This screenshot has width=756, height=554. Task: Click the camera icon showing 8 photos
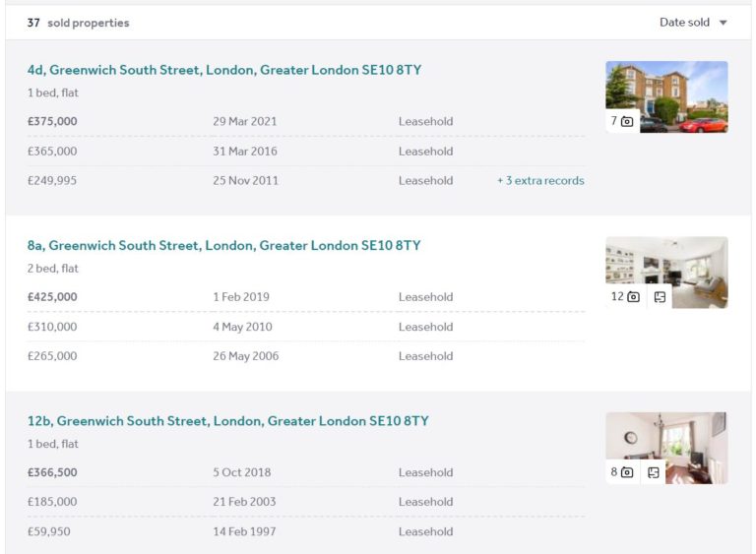[627, 472]
